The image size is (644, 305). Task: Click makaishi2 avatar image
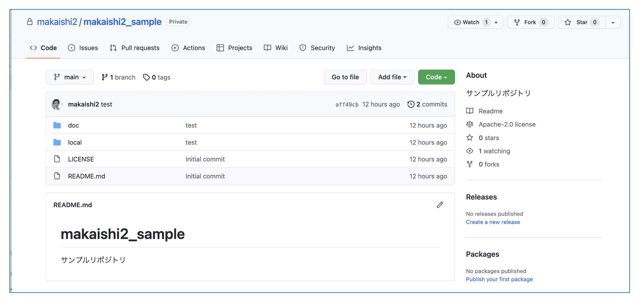coord(57,104)
